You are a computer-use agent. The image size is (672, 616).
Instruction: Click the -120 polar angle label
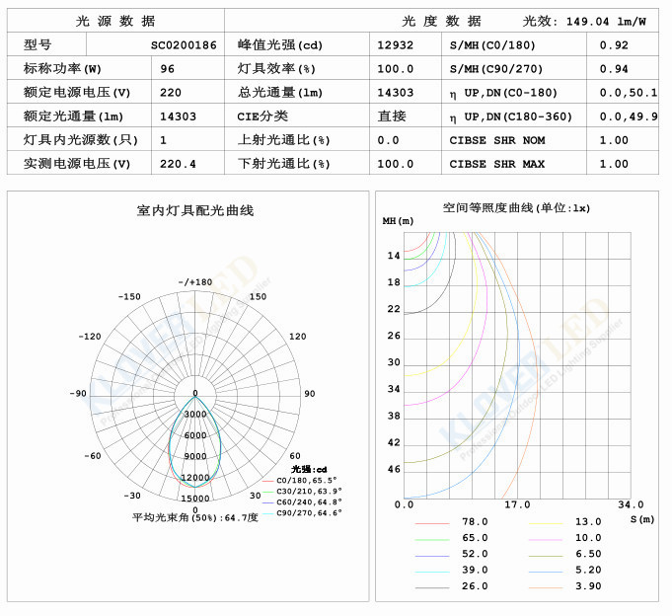[90, 337]
